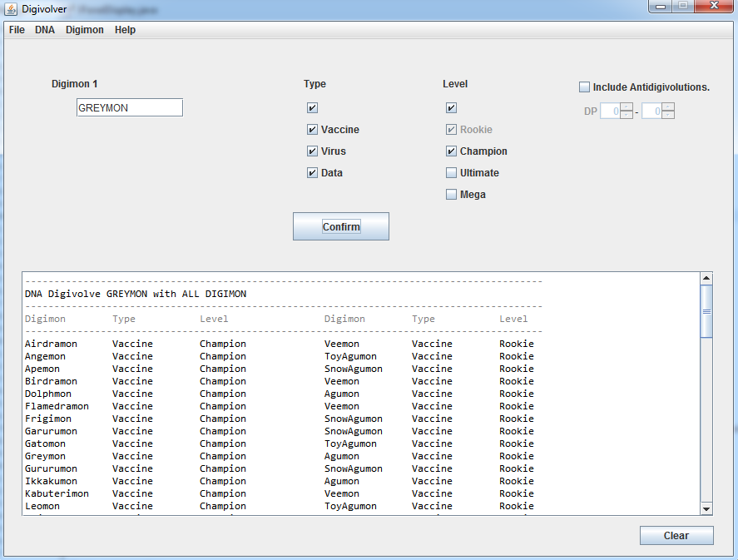The image size is (738, 560).
Task: Click the results scrollbar up arrow
Action: [x=706, y=278]
